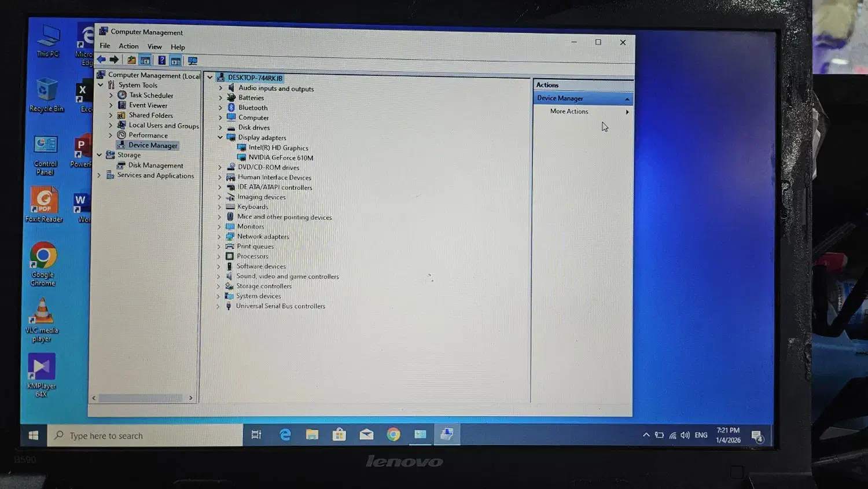
Task: Open the Windows Start menu
Action: pos(34,435)
